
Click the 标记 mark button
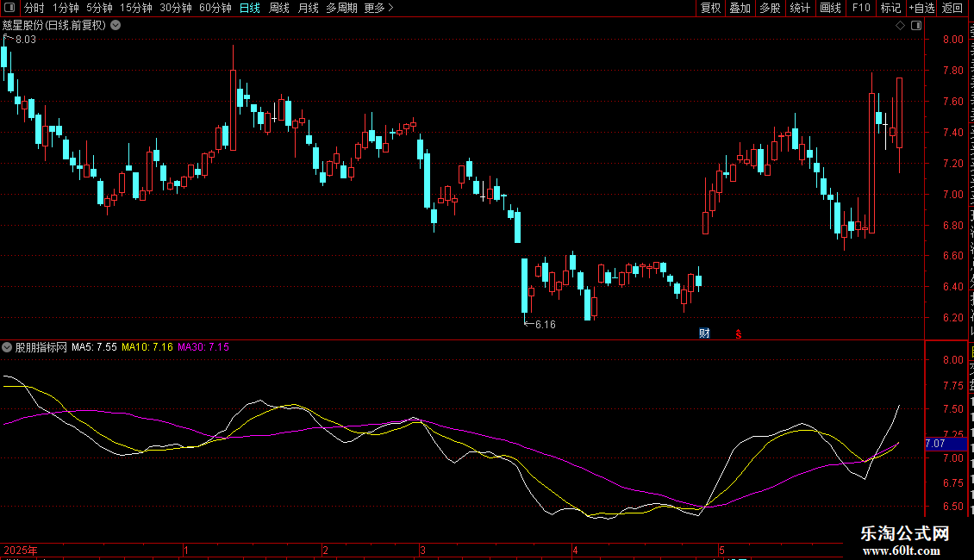890,8
